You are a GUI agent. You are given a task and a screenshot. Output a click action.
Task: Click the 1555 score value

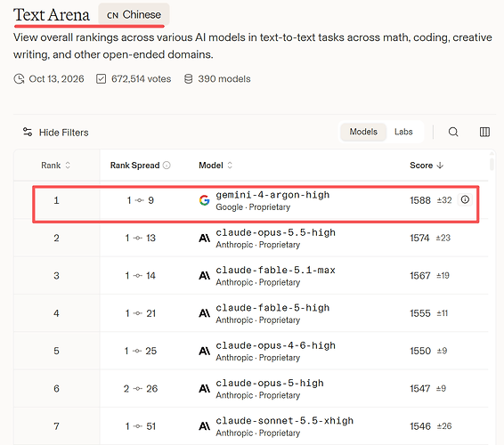coord(419,313)
